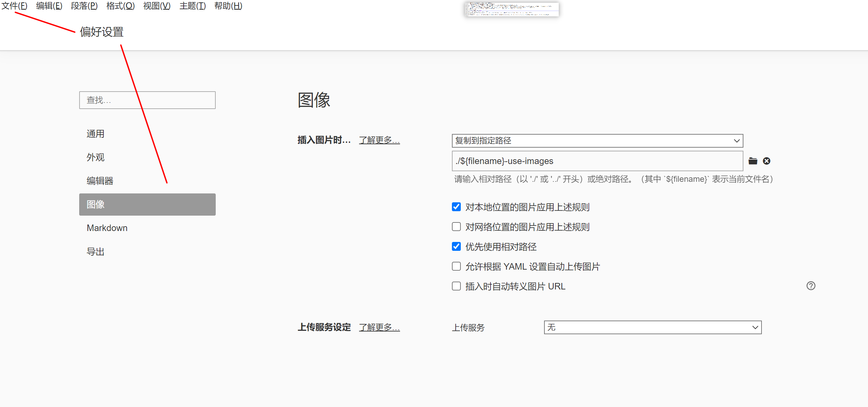Viewport: 868px width, 407px height.
Task: Select the Markdown settings category
Action: coord(107,228)
